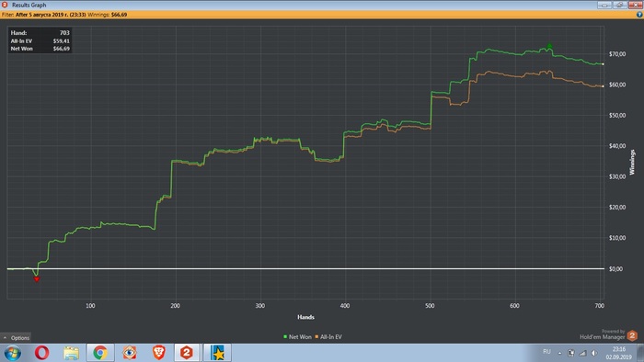Switch to Google Chrome in the taskbar
The height and width of the screenshot is (362, 644).
(x=100, y=353)
